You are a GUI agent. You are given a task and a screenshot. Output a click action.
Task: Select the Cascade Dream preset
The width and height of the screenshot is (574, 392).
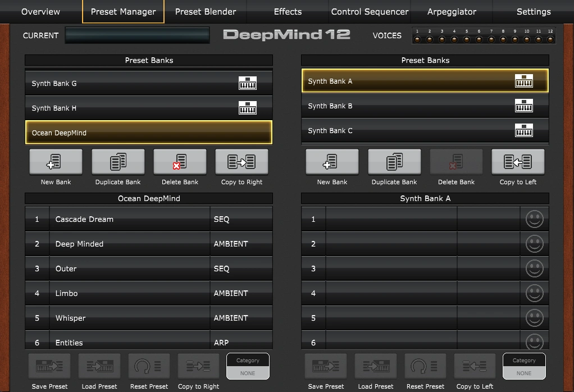click(129, 219)
